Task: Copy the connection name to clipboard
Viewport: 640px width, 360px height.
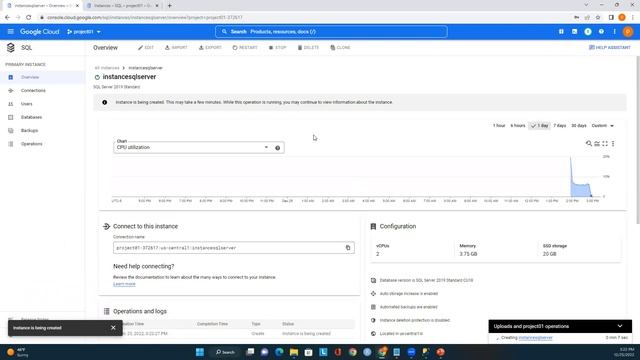Action: click(x=348, y=248)
